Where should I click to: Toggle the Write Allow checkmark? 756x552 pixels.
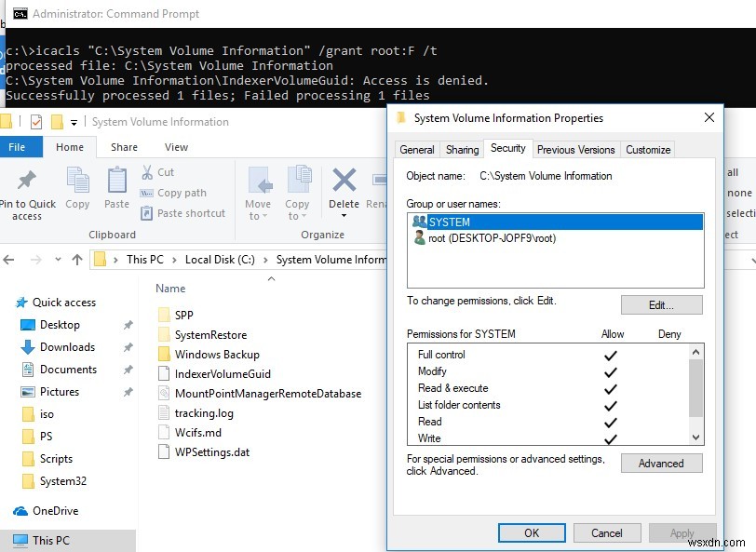click(612, 438)
